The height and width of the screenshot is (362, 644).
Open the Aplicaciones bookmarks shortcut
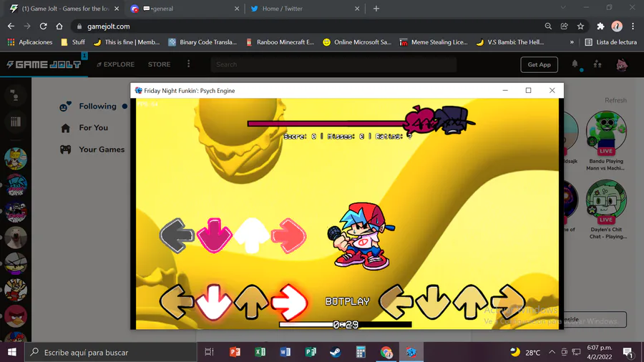30,42
